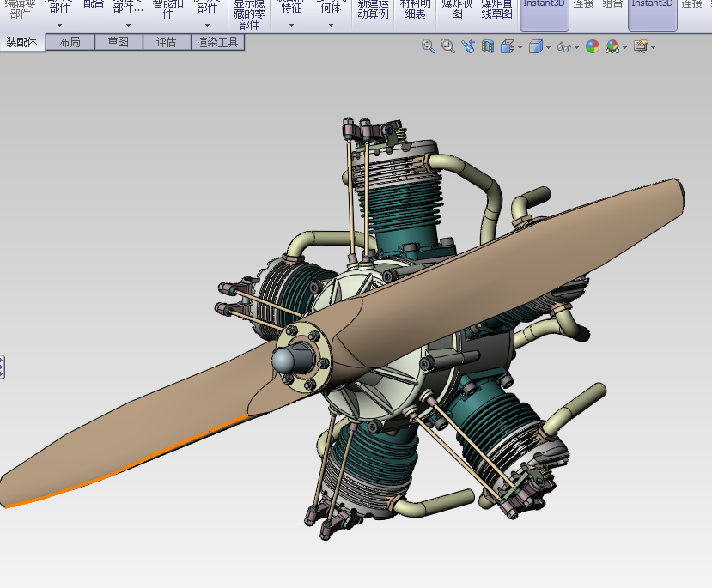
Task: Click 配合 mate ribbon button
Action: [x=94, y=4]
